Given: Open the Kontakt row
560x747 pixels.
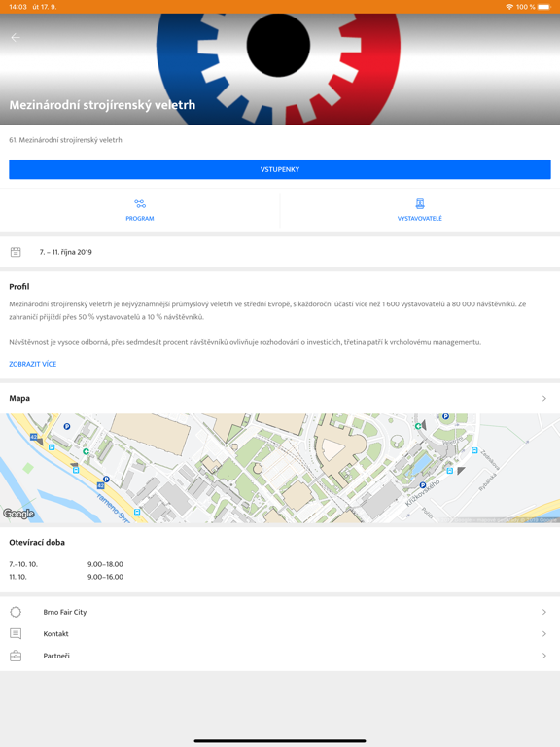Looking at the screenshot, I should (x=280, y=633).
